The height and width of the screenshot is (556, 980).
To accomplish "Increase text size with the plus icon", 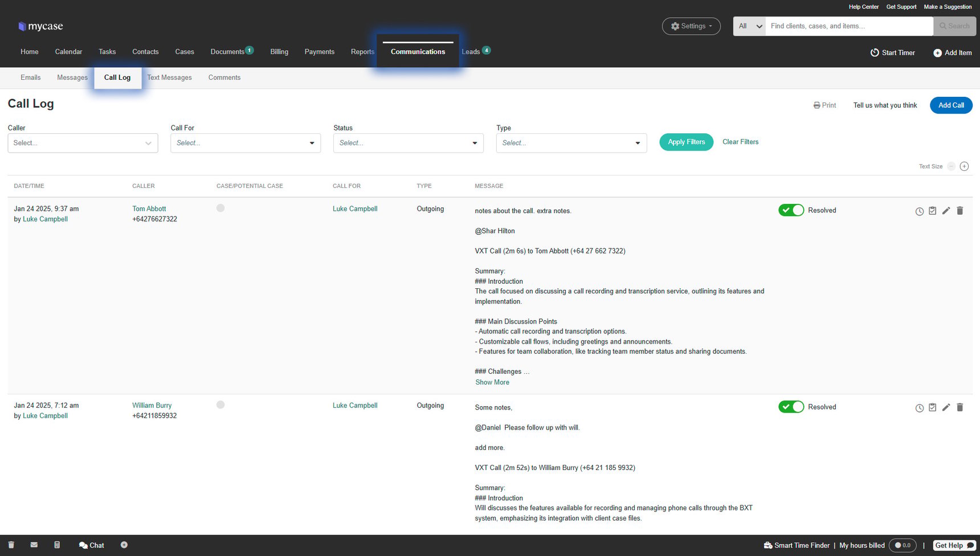I will (x=964, y=166).
